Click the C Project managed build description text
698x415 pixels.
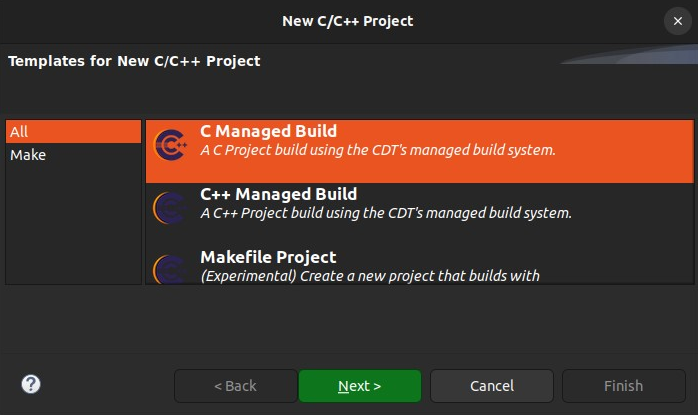(378, 150)
